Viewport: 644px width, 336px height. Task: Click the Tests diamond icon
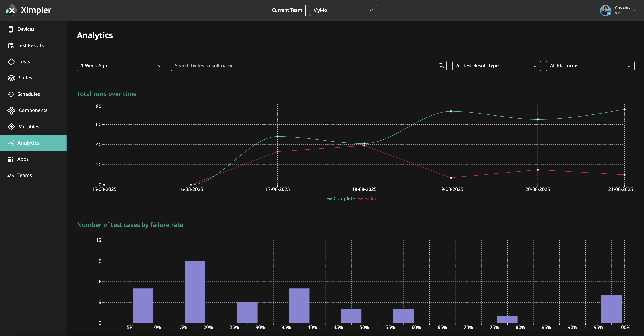[x=11, y=61]
